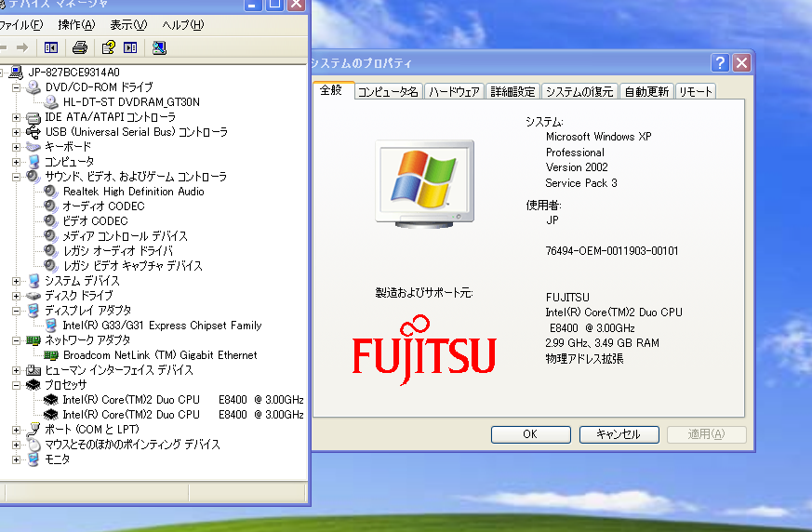Expand the IDE ATA/ATAPI コントローラ node
Screen dimensions: 812x532
coord(16,117)
